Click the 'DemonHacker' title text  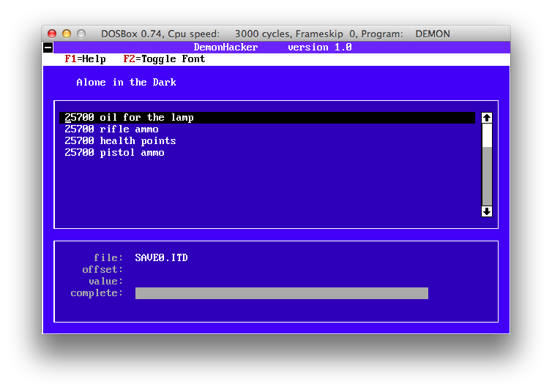click(x=225, y=47)
